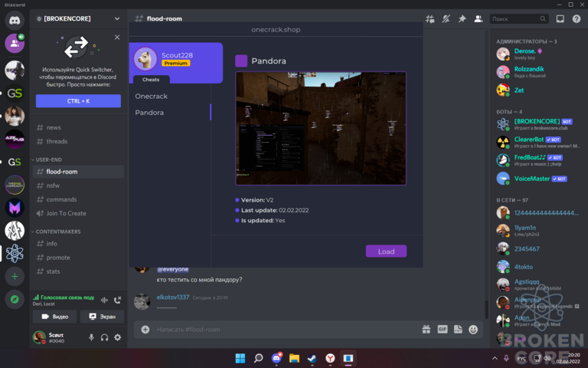Click the ClearerBot bot entry
Image resolution: width=588 pixels, height=368 pixels.
click(x=538, y=143)
